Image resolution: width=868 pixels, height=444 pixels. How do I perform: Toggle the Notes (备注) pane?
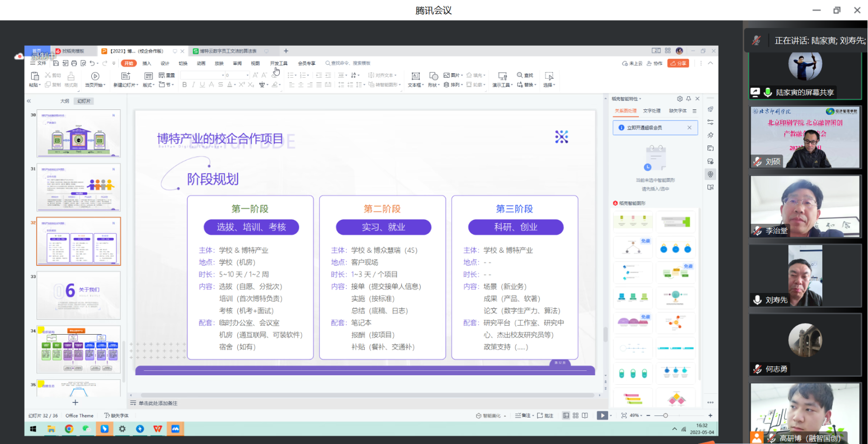[x=523, y=415]
